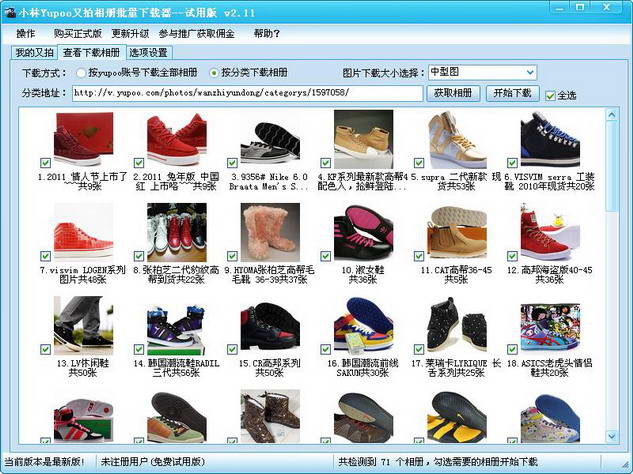Click the camera app icon in title bar
This screenshot has width=633, height=474.
coord(10,12)
